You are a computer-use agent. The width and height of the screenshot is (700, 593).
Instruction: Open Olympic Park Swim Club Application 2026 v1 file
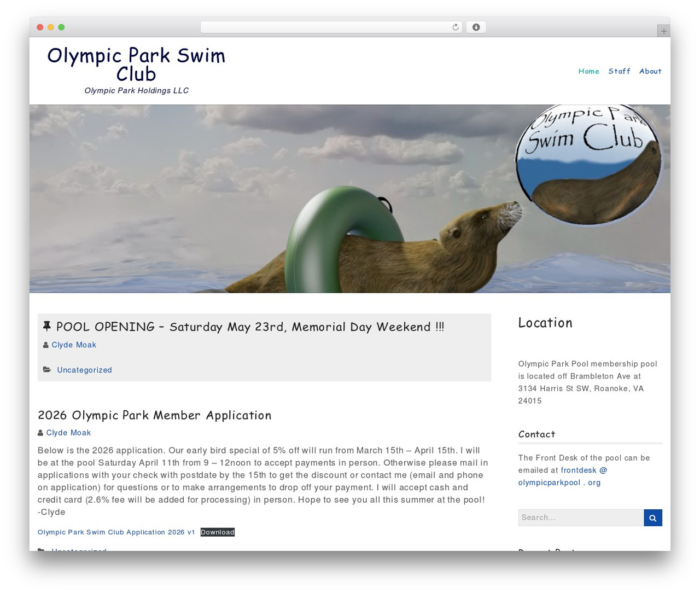coord(116,532)
